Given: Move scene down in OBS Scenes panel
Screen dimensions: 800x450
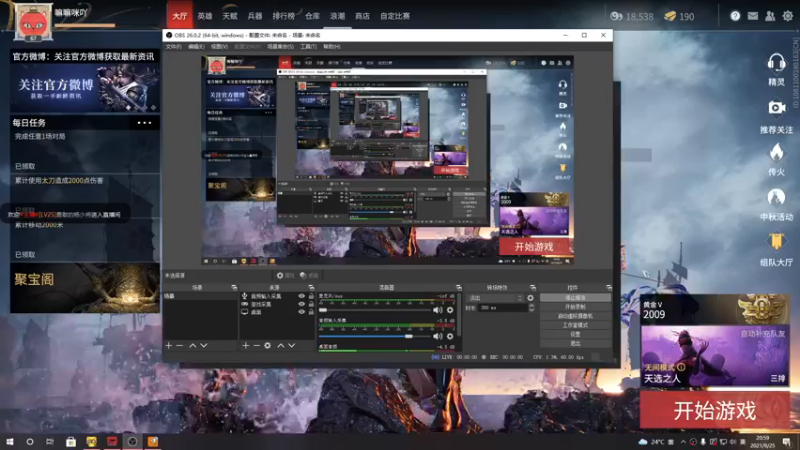Looking at the screenshot, I should click(x=204, y=345).
